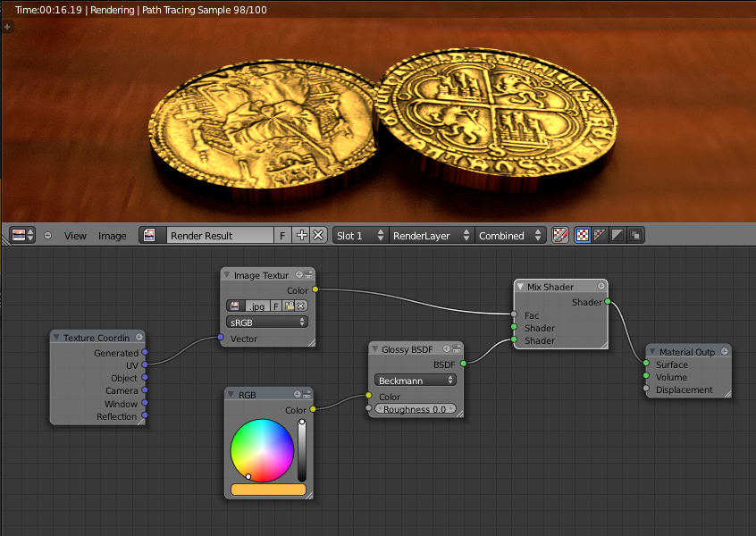Click the Camera output socket

pos(145,390)
